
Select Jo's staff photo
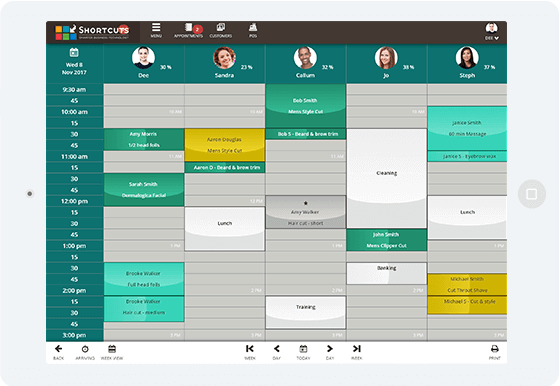click(386, 57)
